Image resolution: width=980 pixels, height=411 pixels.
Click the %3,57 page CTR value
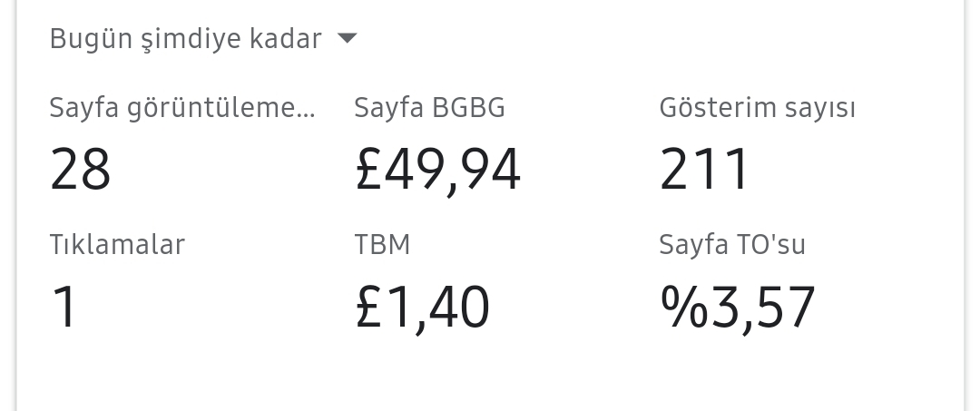[738, 308]
